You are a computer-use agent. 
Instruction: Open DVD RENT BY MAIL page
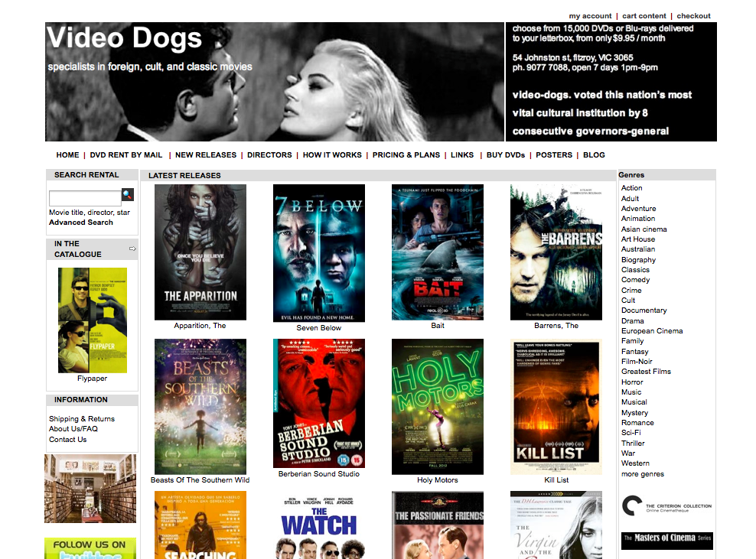click(125, 154)
